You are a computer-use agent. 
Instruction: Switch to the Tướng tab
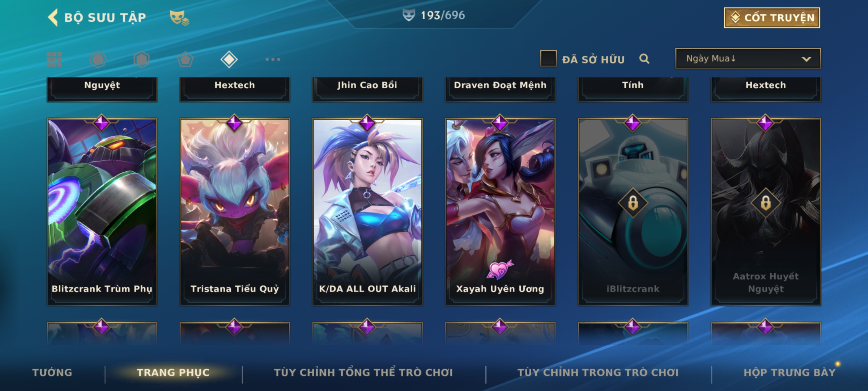[x=52, y=373]
